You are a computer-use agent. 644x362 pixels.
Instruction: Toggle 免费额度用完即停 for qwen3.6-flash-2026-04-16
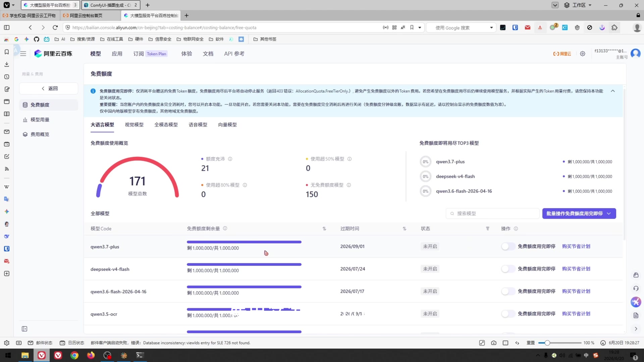pyautogui.click(x=508, y=291)
